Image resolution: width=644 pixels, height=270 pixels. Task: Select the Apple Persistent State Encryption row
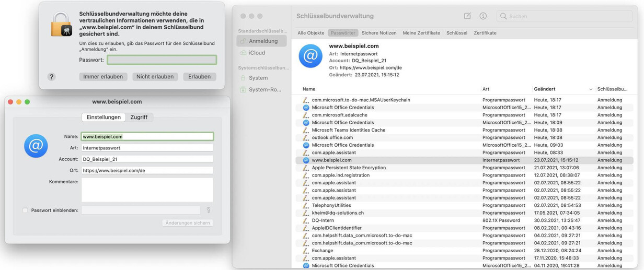(x=465, y=168)
